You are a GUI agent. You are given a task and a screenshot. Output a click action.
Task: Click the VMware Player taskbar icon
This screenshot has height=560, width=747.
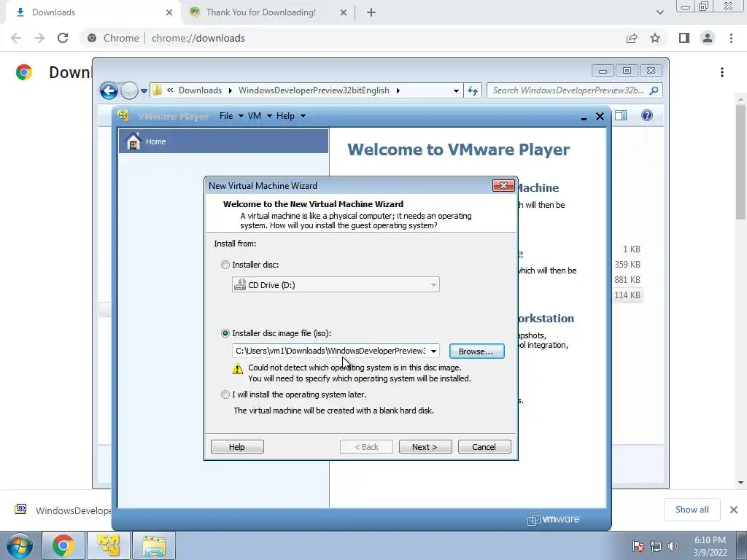click(x=109, y=545)
